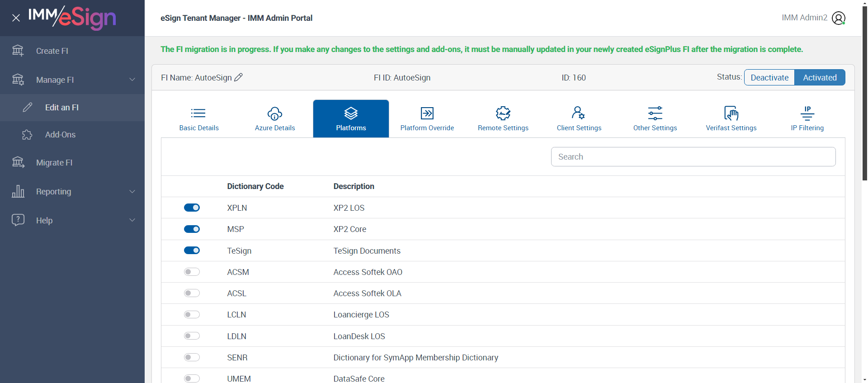Enable the ACSL platform toggle
The image size is (868, 383).
[192, 293]
